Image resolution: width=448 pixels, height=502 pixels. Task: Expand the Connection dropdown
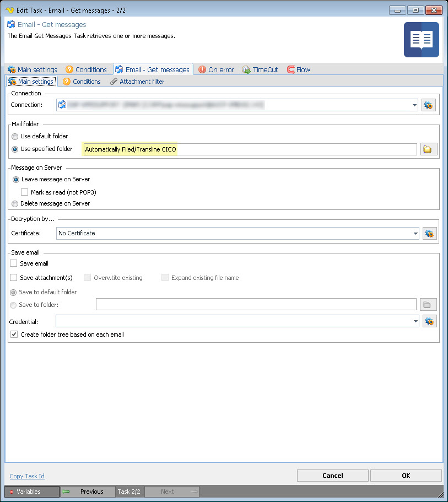414,105
